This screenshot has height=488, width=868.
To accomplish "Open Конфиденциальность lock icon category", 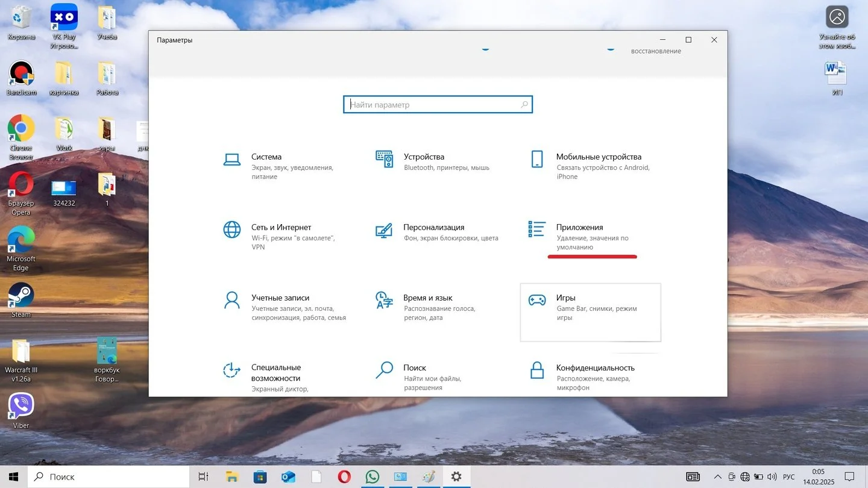I will point(536,370).
